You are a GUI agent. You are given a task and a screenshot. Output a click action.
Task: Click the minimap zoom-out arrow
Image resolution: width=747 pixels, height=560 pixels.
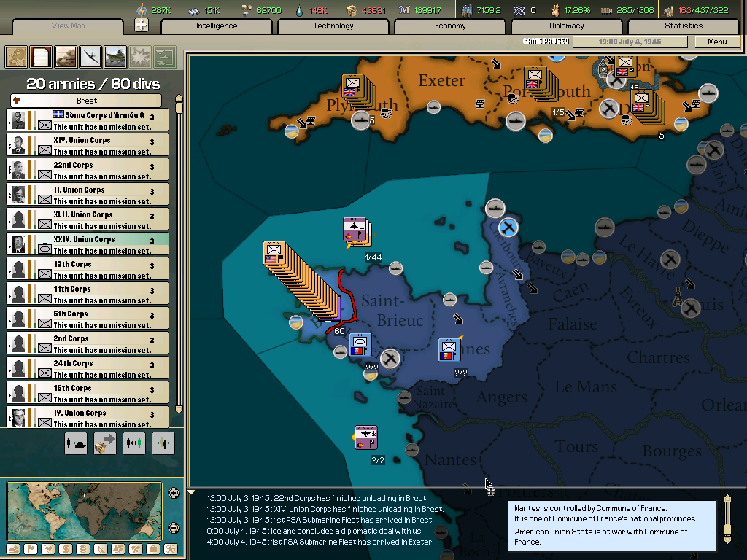pos(173,526)
